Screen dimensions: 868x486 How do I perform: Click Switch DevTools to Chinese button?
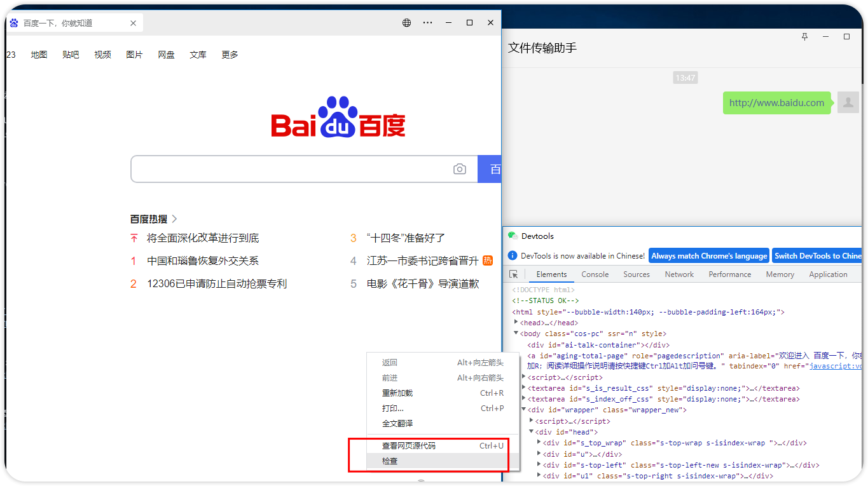[817, 256]
